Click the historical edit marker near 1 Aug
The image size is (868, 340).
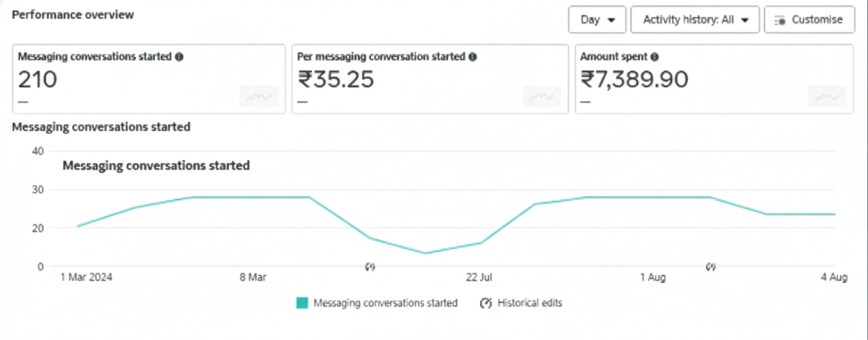(x=711, y=267)
